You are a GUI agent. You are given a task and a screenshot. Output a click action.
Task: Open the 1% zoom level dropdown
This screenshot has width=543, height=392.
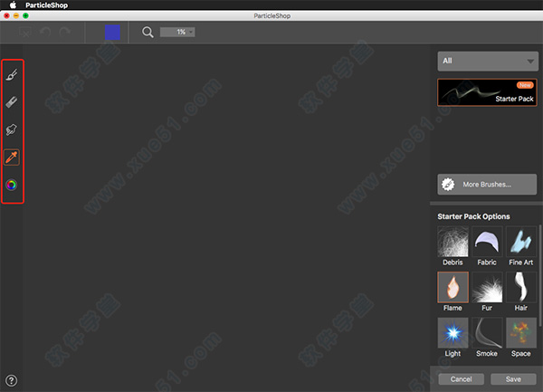point(177,33)
